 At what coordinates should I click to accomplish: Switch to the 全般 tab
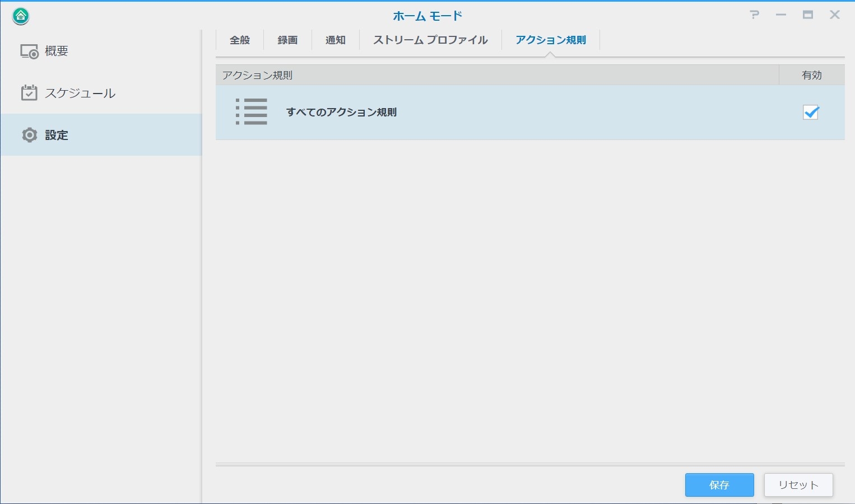tap(239, 40)
